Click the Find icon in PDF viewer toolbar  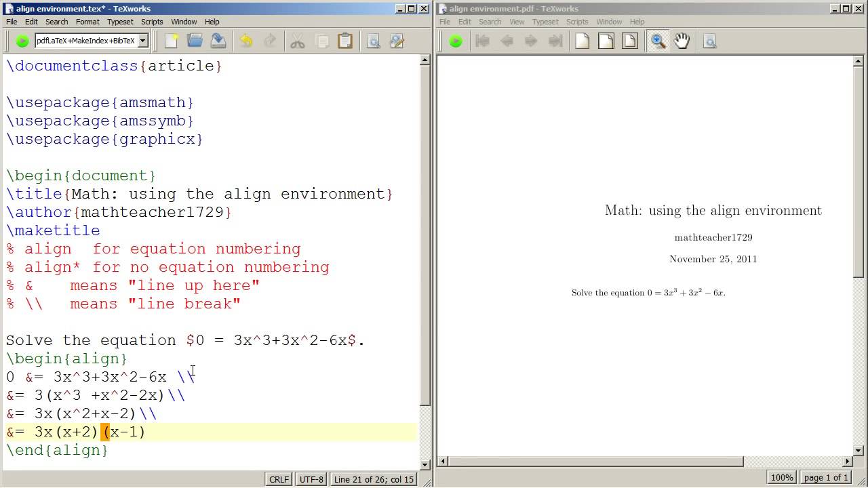click(x=710, y=41)
